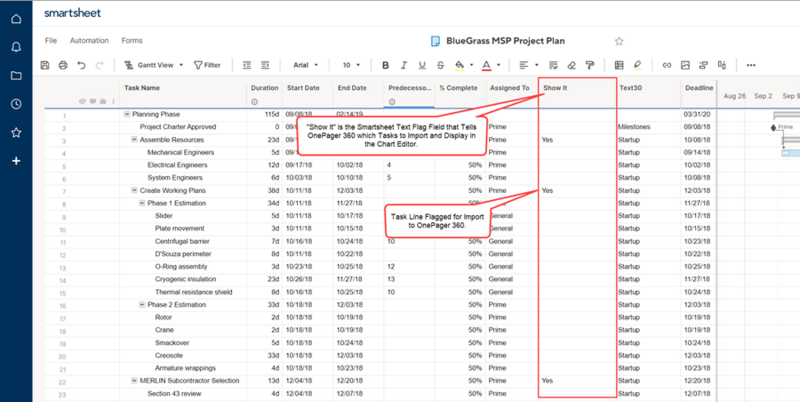This screenshot has height=402, width=800.
Task: Toggle strikethrough formatting
Action: point(440,65)
